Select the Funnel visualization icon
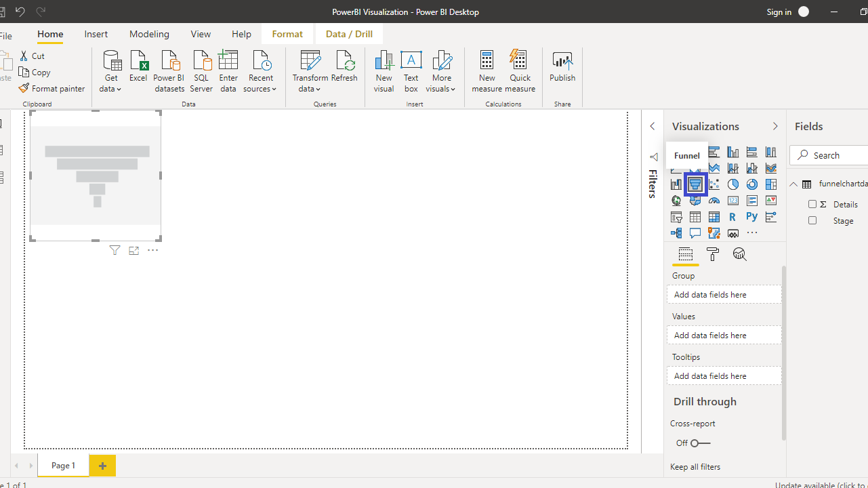868x488 pixels. click(x=695, y=184)
